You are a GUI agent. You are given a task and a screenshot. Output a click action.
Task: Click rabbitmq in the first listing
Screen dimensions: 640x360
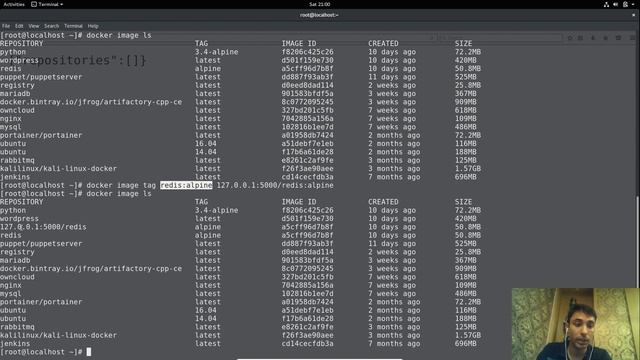point(17,160)
